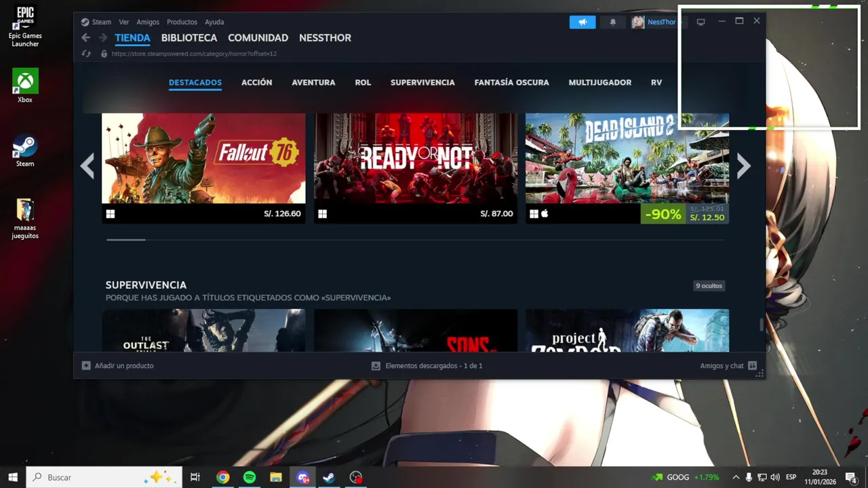Image resolution: width=868 pixels, height=488 pixels.
Task: Select the FANTASÍA OSCURA category tab
Action: coord(511,82)
